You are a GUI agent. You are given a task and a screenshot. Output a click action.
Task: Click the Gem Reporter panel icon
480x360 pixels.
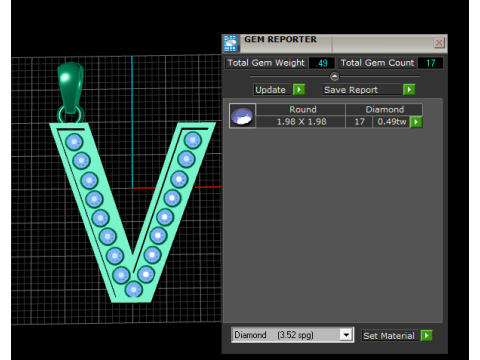click(x=230, y=43)
